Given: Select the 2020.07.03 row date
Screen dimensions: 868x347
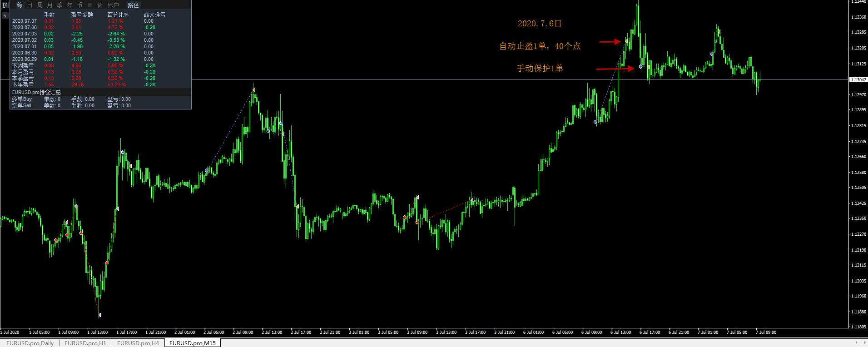Looking at the screenshot, I should 24,34.
